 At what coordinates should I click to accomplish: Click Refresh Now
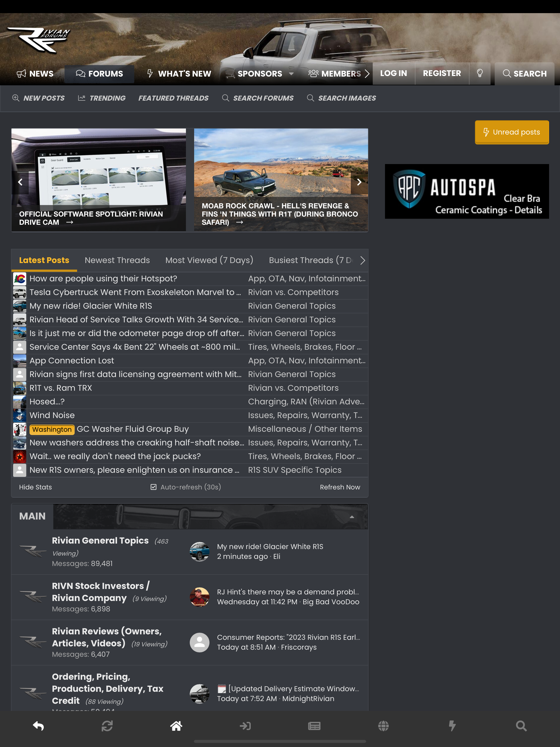click(340, 487)
